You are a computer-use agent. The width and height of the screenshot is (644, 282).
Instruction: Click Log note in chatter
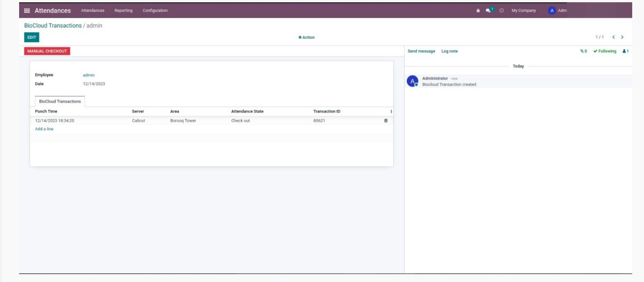click(449, 51)
